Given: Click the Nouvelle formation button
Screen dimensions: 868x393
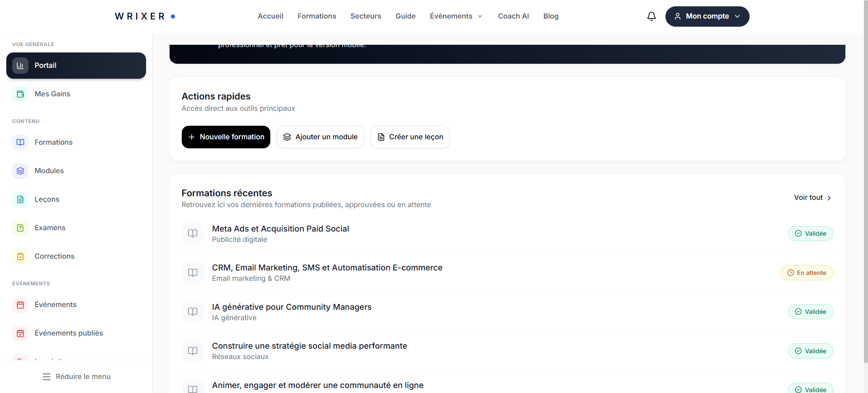Looking at the screenshot, I should [226, 137].
